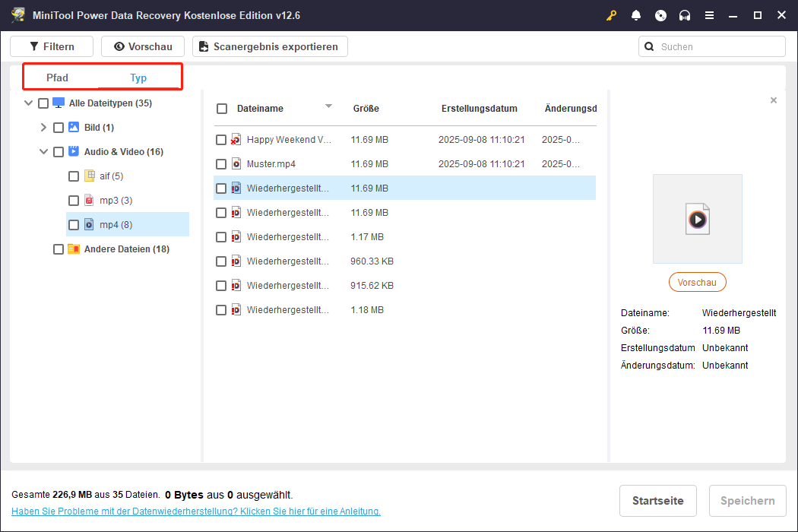This screenshot has width=798, height=532.
Task: Toggle the select-all Dateiname header checkbox
Action: (222, 109)
